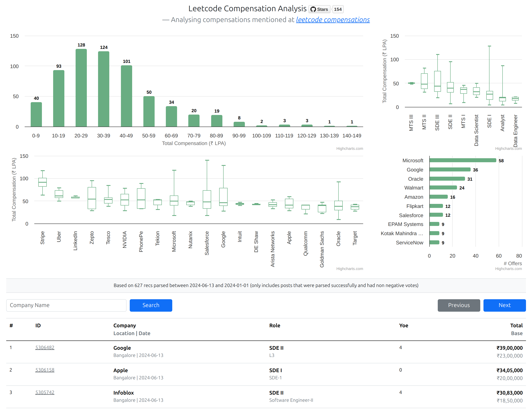Screen dimensions: 532x411
Task: Click the Apple company name in row 2
Action: tap(121, 370)
